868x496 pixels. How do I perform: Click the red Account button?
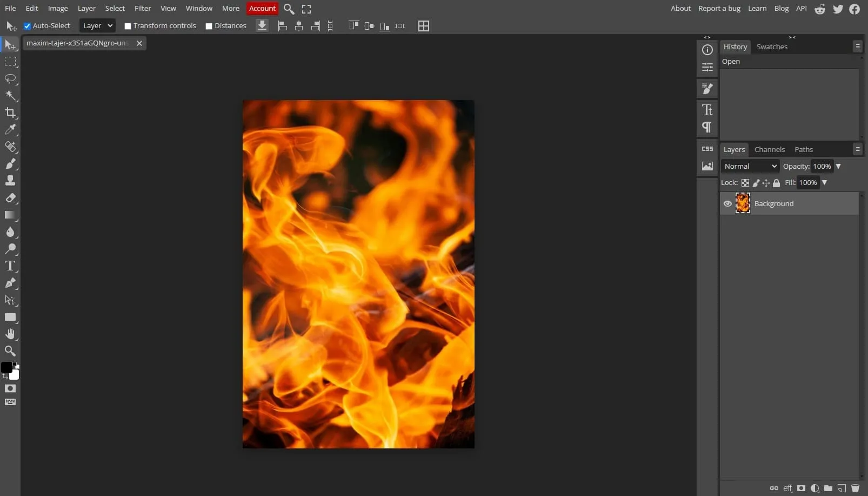click(x=262, y=8)
